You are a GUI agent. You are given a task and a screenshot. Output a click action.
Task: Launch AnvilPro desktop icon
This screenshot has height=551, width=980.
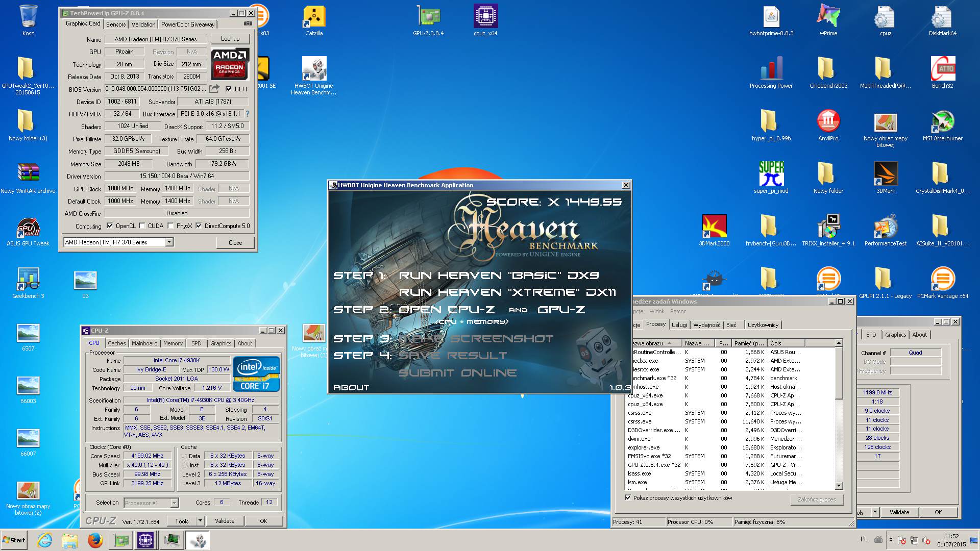[828, 126]
